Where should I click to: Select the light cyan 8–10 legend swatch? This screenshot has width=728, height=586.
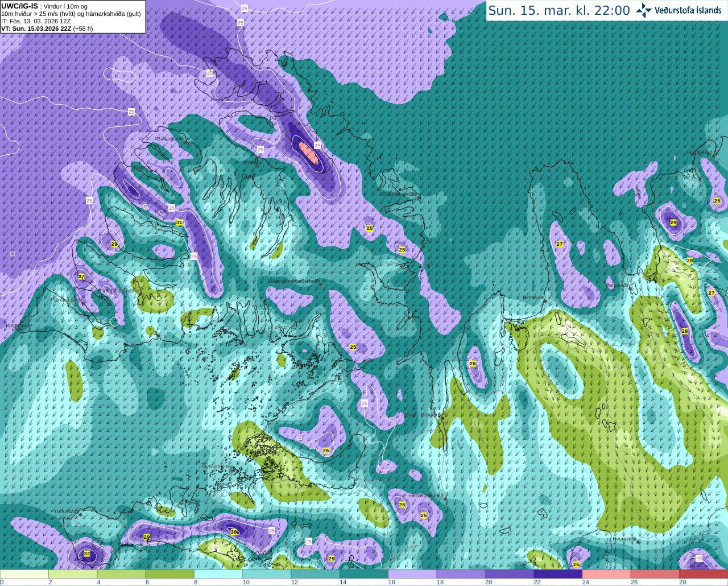click(218, 574)
